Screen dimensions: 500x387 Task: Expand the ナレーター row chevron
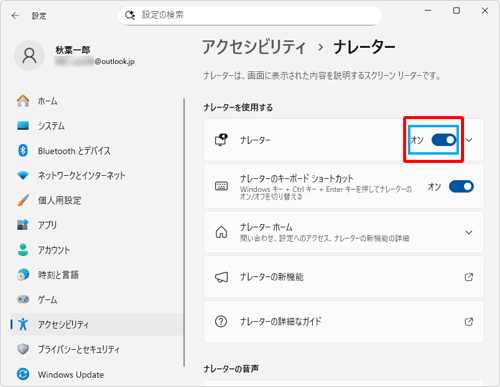469,140
